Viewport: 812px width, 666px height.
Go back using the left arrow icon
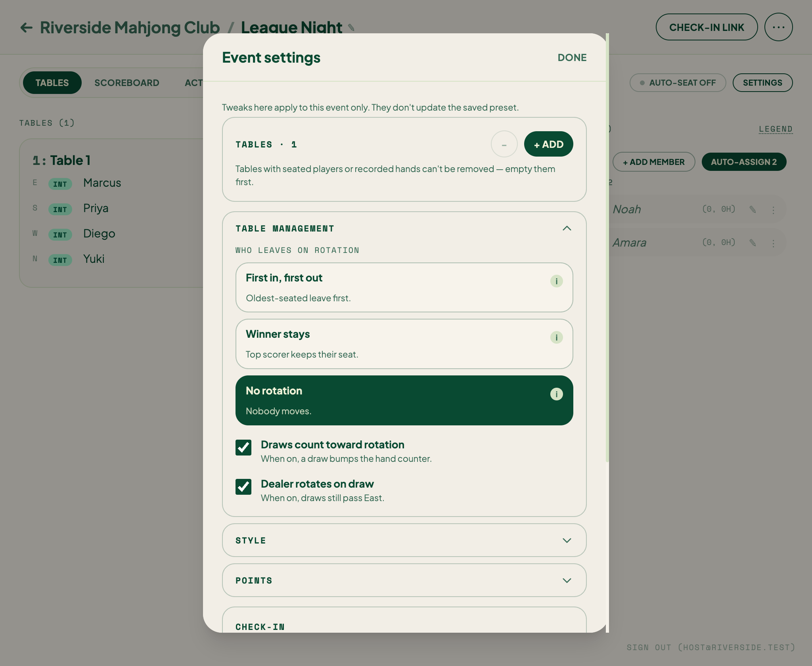(26, 27)
